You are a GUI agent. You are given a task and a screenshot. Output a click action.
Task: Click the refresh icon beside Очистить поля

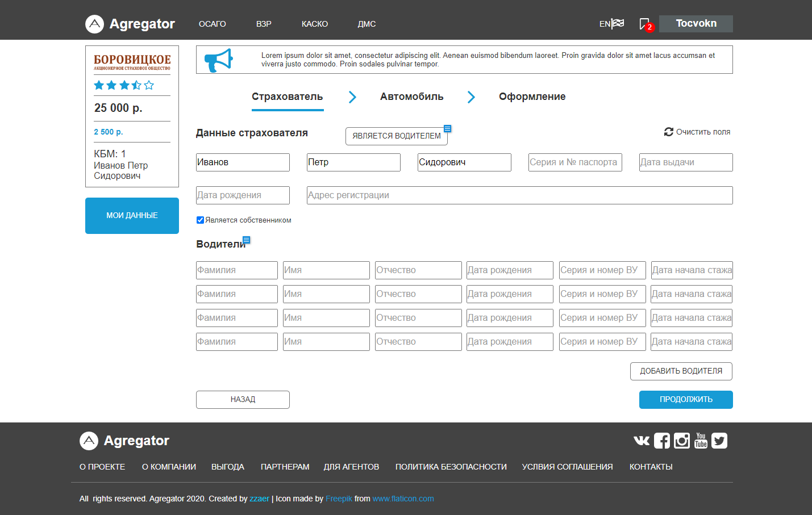(x=668, y=132)
